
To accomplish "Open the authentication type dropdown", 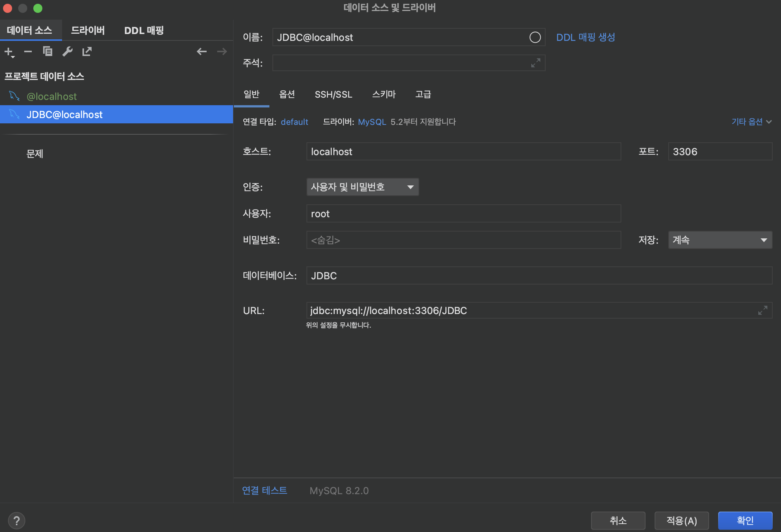I will pyautogui.click(x=362, y=187).
